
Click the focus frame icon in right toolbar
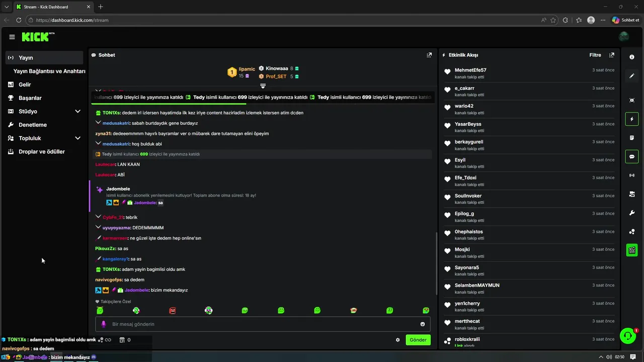632,100
